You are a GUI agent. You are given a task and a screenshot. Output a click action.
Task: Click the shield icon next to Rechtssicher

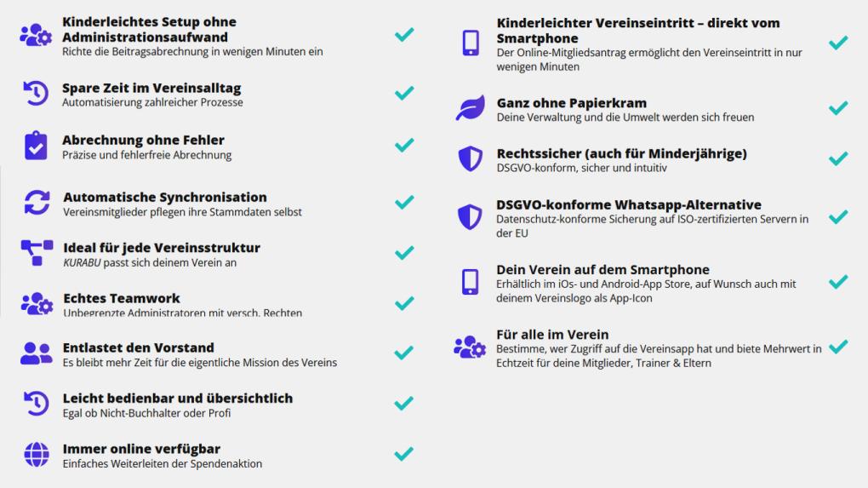470,159
